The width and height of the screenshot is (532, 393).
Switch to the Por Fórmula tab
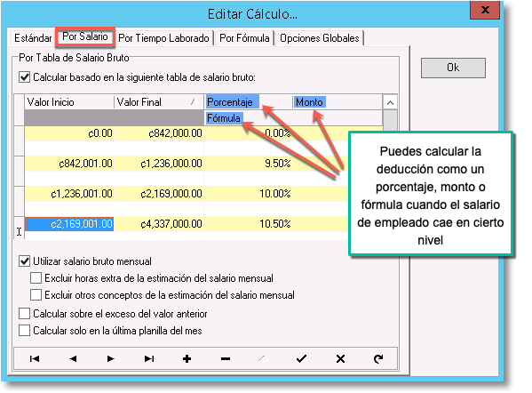coord(244,38)
